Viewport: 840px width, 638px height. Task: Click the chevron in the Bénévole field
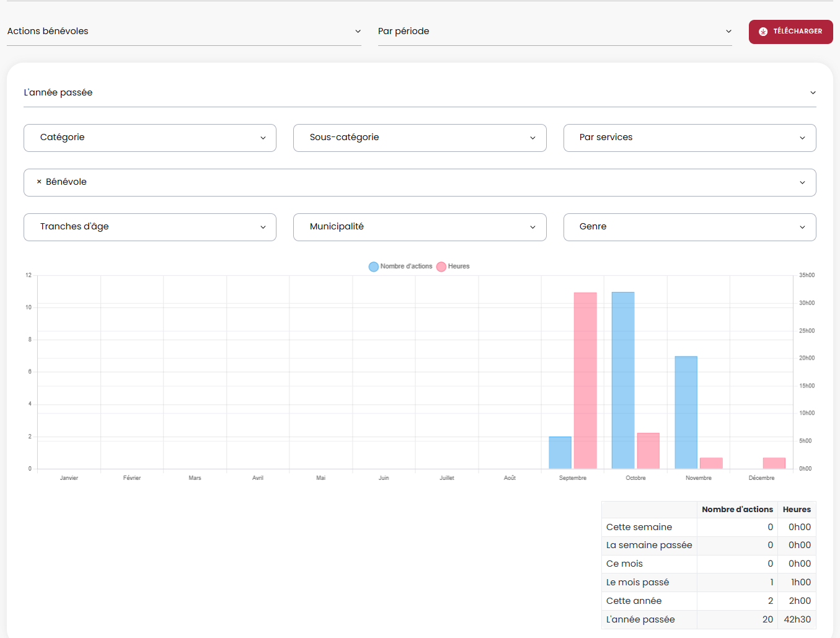(802, 182)
